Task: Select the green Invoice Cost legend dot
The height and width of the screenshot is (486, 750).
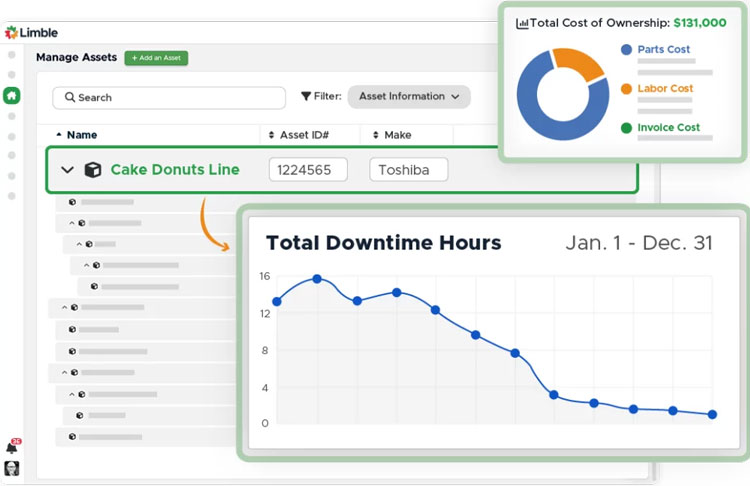Action: tap(626, 128)
